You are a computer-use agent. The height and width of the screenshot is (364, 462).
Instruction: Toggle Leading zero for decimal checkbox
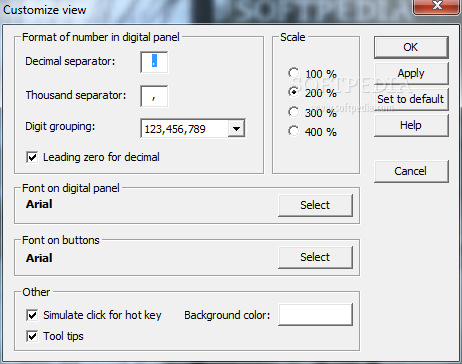(x=32, y=157)
